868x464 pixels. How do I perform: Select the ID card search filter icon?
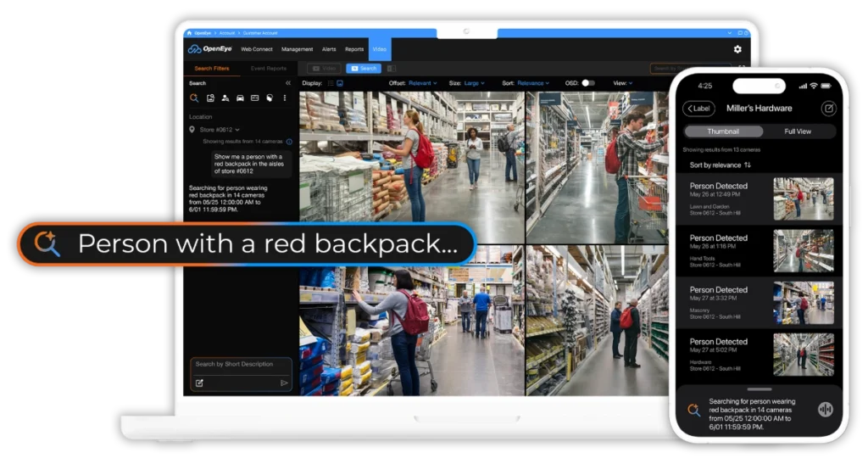click(254, 98)
